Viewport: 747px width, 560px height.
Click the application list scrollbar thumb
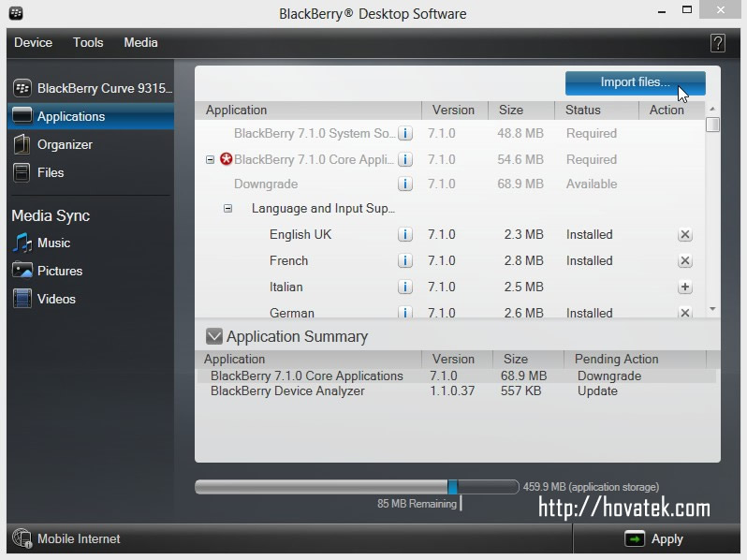pyautogui.click(x=712, y=125)
